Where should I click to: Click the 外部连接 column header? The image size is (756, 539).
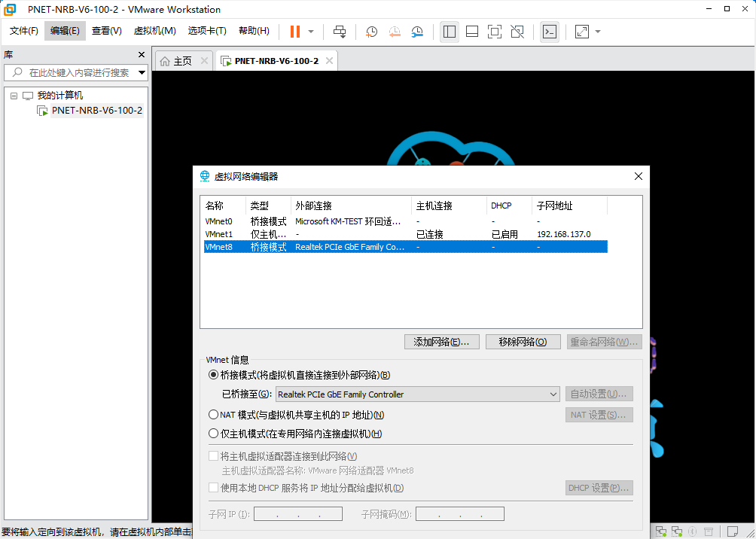coord(352,206)
